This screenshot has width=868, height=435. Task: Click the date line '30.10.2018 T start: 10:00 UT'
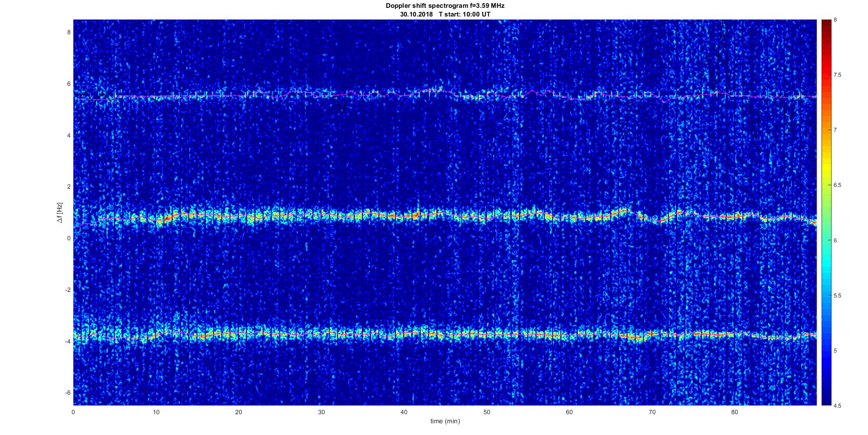pyautogui.click(x=445, y=14)
